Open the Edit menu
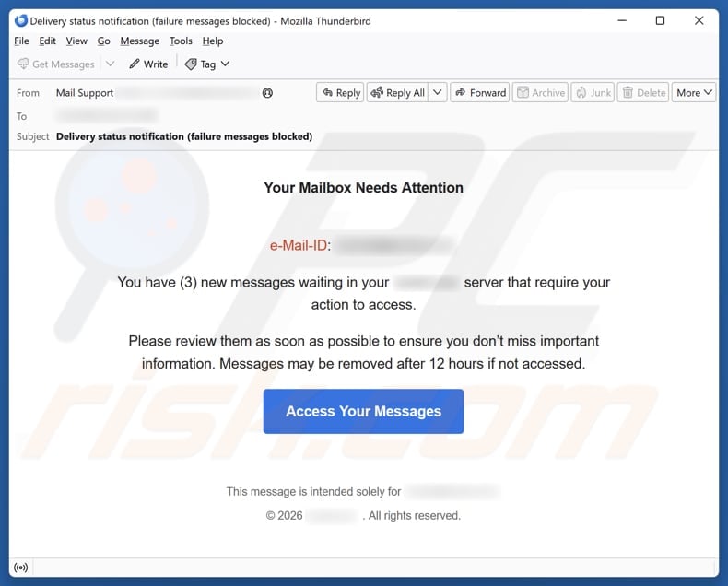The height and width of the screenshot is (586, 728). pos(47,41)
